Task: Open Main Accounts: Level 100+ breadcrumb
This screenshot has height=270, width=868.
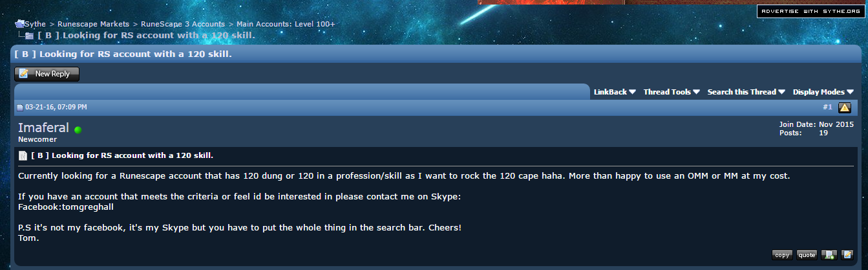Action: pyautogui.click(x=286, y=24)
